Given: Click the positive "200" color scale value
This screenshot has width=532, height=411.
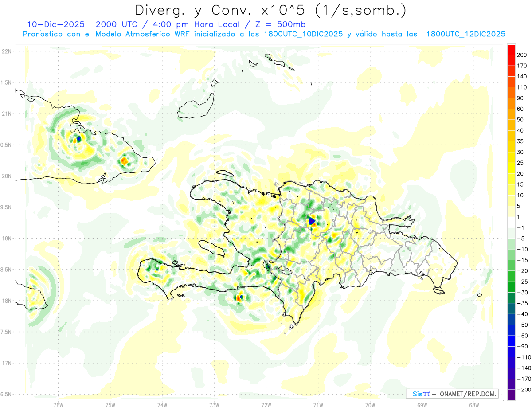Looking at the screenshot, I should 522,55.
